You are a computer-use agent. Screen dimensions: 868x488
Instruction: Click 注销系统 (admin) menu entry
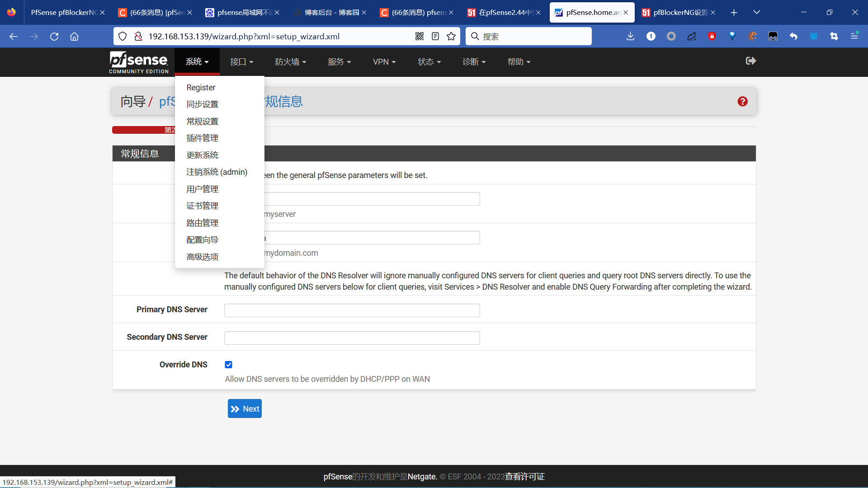coord(219,172)
